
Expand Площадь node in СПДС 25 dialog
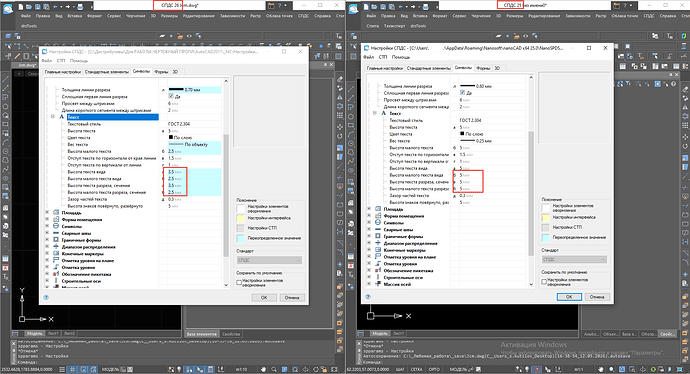369,209
